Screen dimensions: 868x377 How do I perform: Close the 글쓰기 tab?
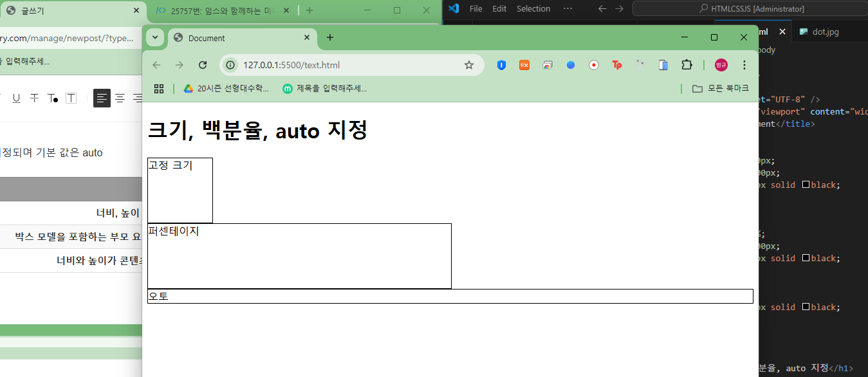point(136,11)
